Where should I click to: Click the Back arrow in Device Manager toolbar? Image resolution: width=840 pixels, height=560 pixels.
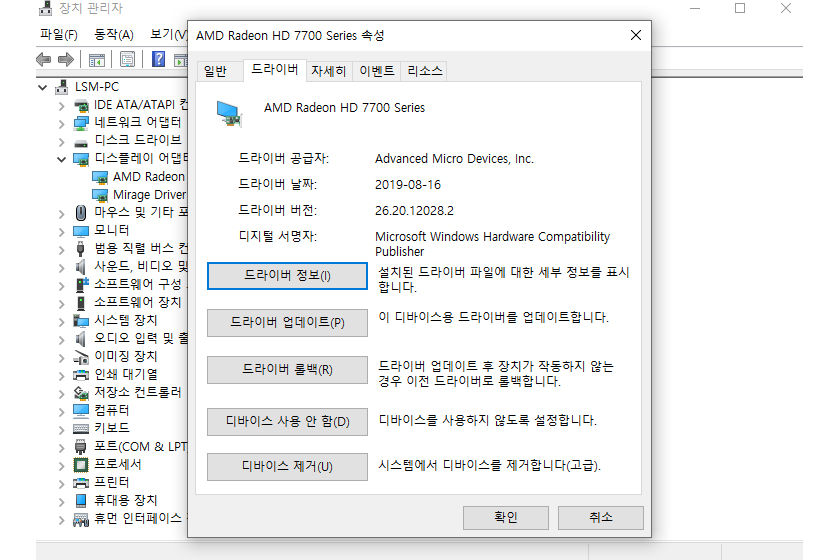pyautogui.click(x=43, y=59)
